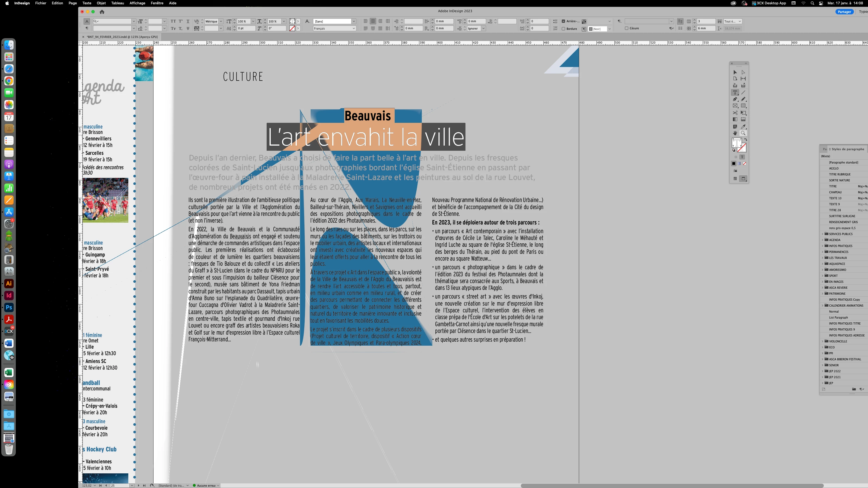
Task: Enable the Césure checkbox
Action: coord(626,28)
